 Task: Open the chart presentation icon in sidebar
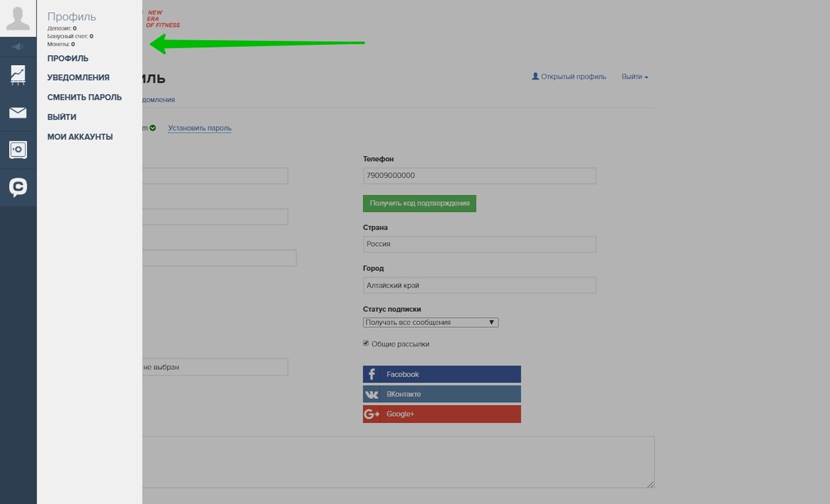[18, 75]
